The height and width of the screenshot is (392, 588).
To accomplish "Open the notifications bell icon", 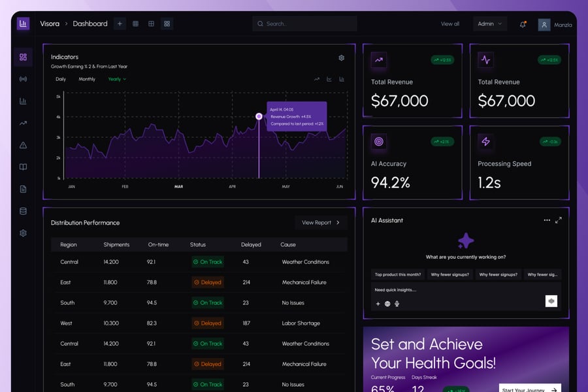I will 523,24.
